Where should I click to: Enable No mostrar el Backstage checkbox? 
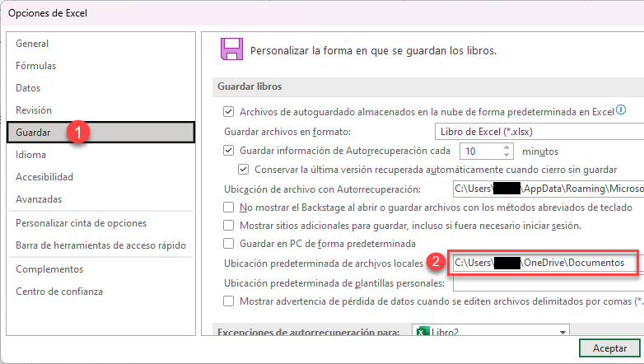pyautogui.click(x=228, y=207)
